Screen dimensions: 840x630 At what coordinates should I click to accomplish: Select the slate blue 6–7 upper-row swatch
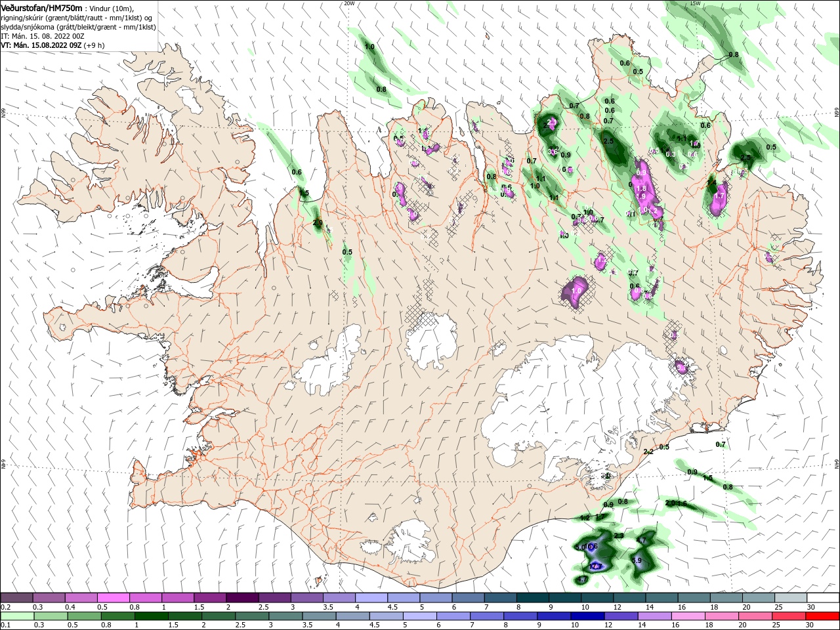(x=467, y=598)
